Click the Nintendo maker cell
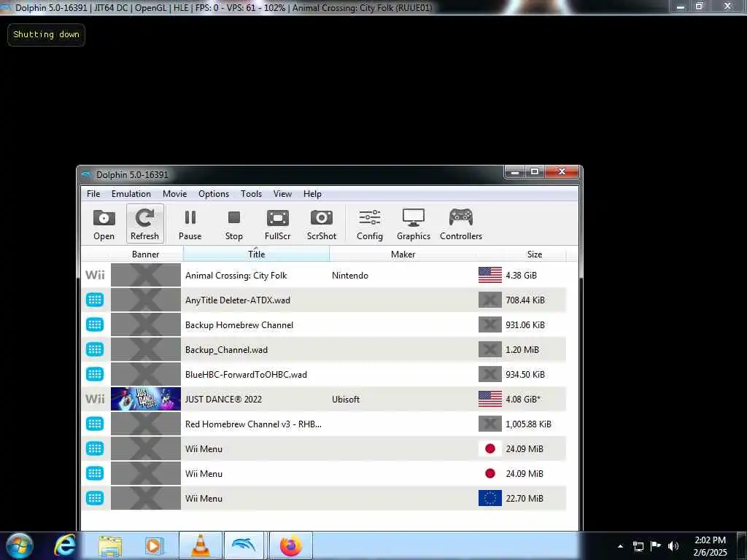Viewport: 747px width, 560px height. pyautogui.click(x=350, y=275)
